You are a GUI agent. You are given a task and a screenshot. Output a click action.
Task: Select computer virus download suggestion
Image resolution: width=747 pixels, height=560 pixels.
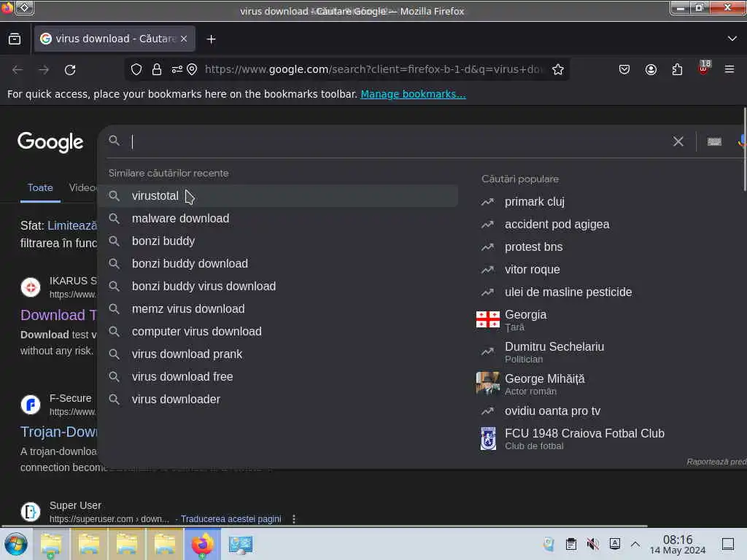coord(278,332)
